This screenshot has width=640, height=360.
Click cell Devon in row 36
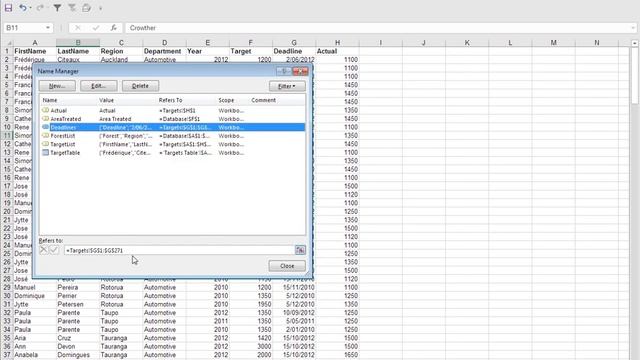[x=78, y=347]
